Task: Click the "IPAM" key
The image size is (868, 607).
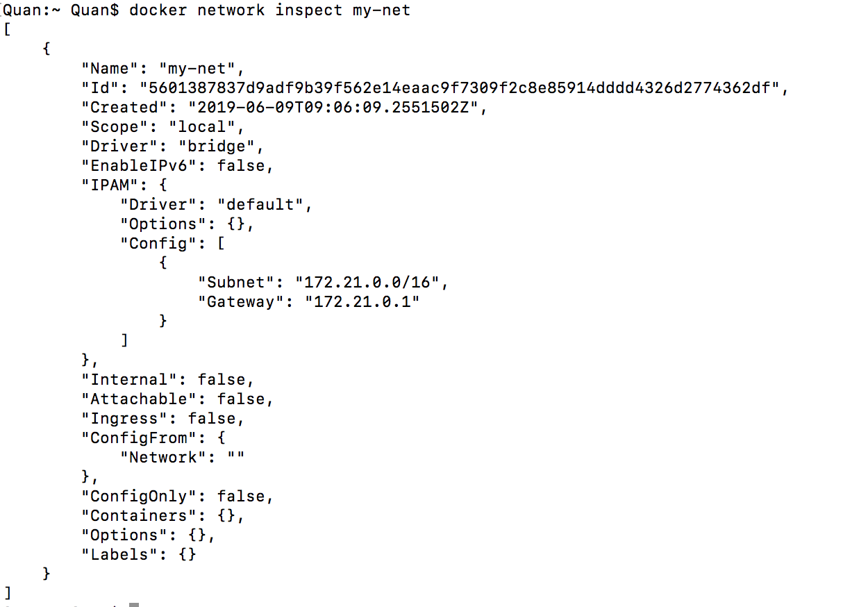Action: coord(110,185)
